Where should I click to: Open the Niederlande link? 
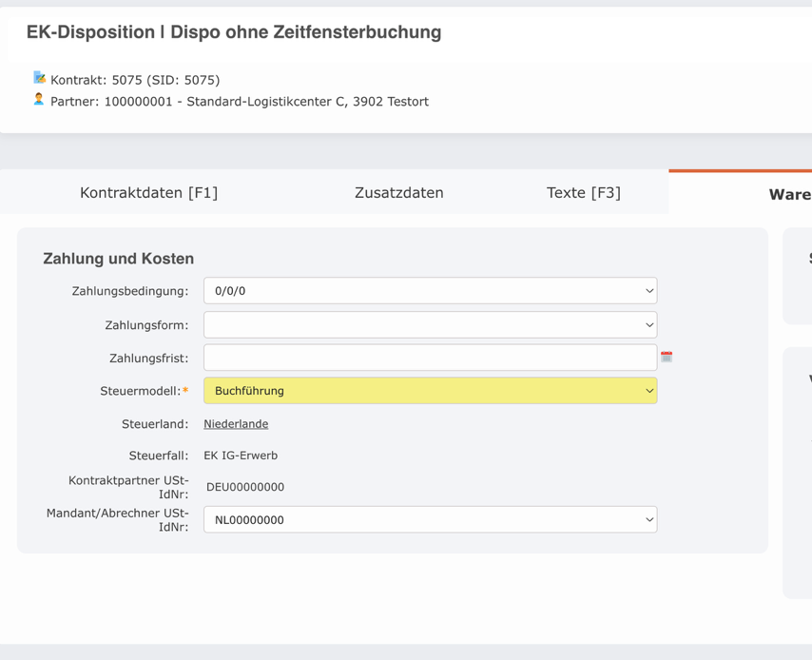point(236,423)
